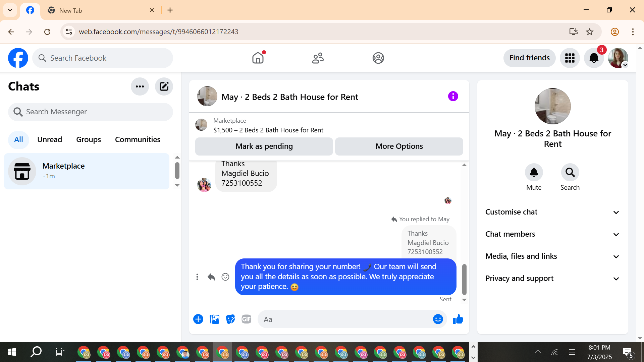The width and height of the screenshot is (644, 362).
Task: Open more actions with the blue plus icon
Action: [x=198, y=319]
